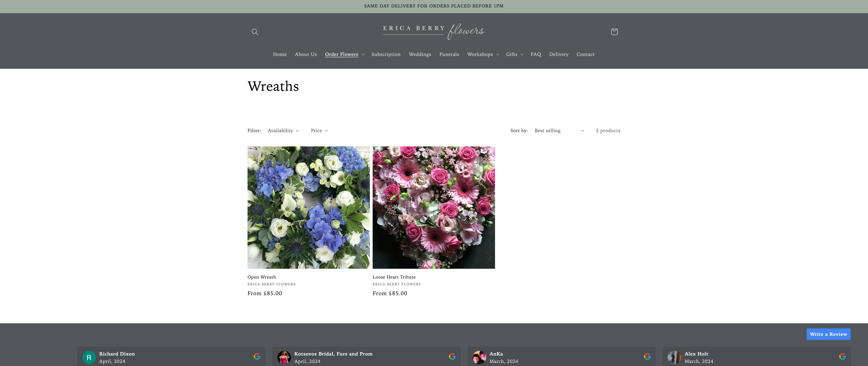The width and height of the screenshot is (868, 366).
Task: Navigate to the Weddings section
Action: click(420, 54)
